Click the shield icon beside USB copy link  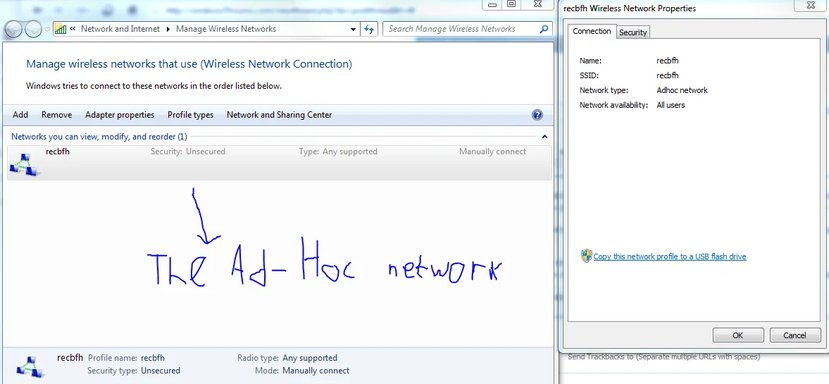coord(586,257)
